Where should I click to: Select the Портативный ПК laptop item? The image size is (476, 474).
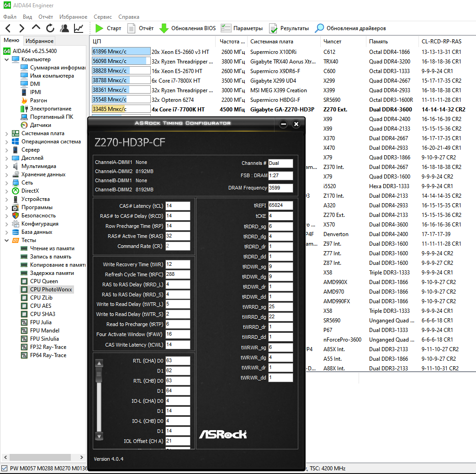47,116
